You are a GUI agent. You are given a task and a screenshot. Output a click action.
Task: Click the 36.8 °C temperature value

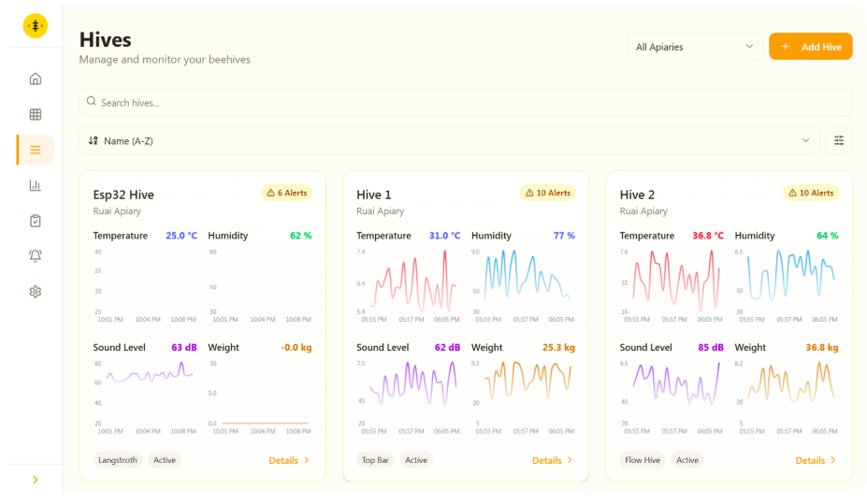pyautogui.click(x=708, y=236)
